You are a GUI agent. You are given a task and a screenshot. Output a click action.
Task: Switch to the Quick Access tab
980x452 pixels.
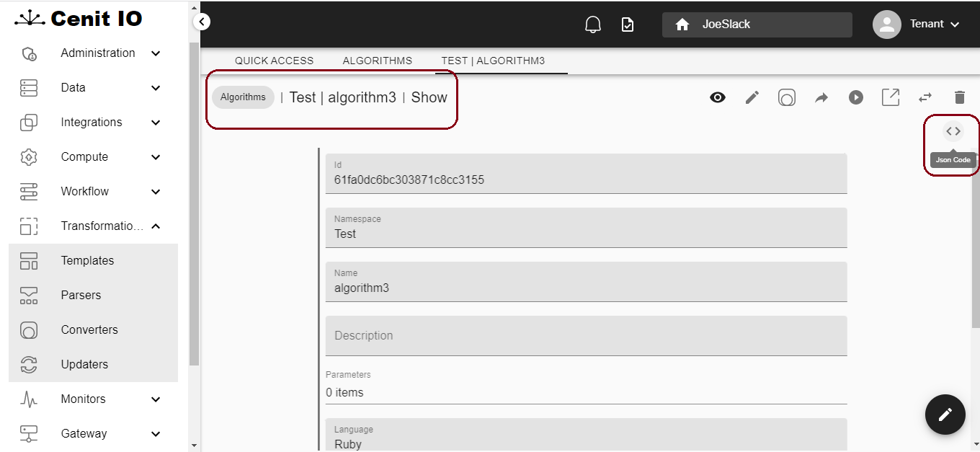pyautogui.click(x=275, y=61)
